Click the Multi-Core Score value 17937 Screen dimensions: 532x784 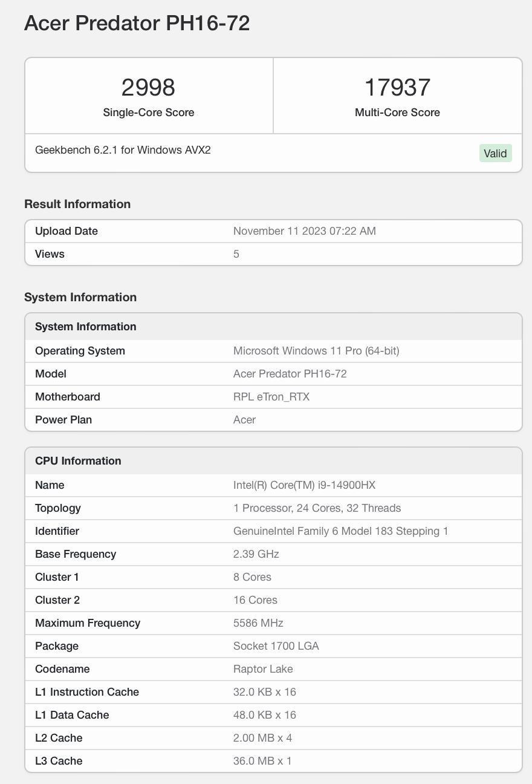pos(397,87)
